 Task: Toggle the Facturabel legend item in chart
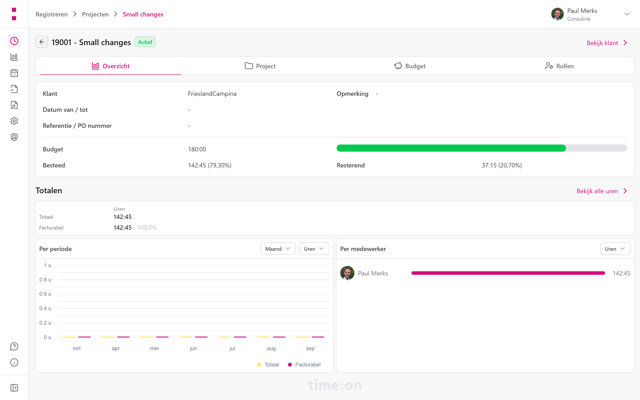(304, 364)
